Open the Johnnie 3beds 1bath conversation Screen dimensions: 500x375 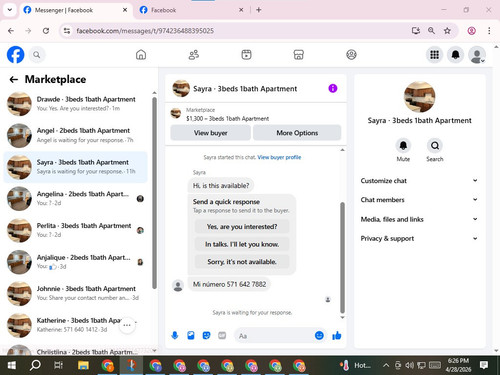coord(76,293)
